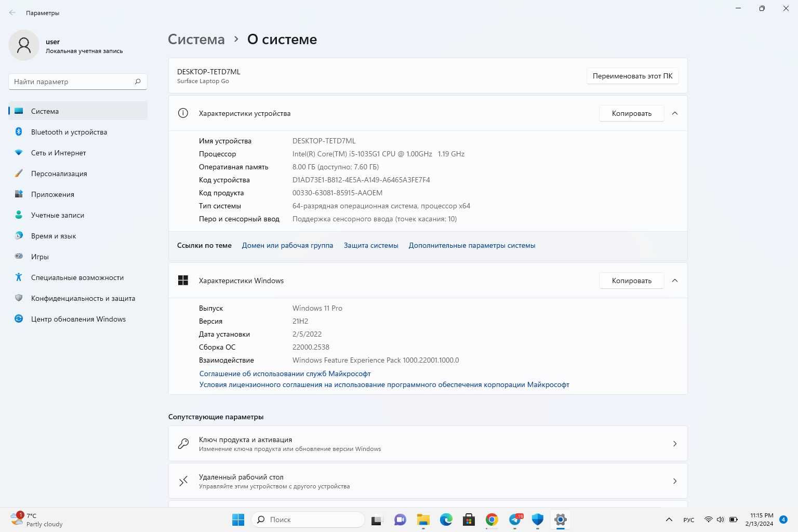Viewport: 798px width, 532px height.
Task: Click Переименовать этот ПК button
Action: point(632,76)
